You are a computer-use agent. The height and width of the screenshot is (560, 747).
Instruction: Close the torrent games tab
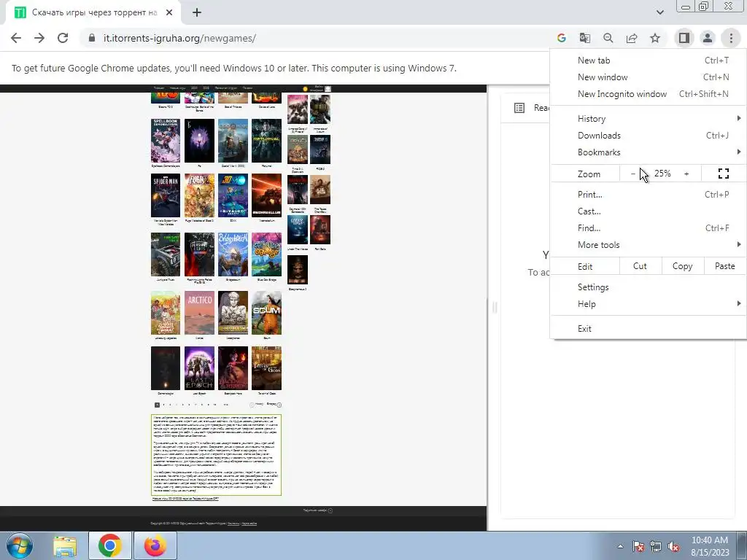tap(169, 12)
